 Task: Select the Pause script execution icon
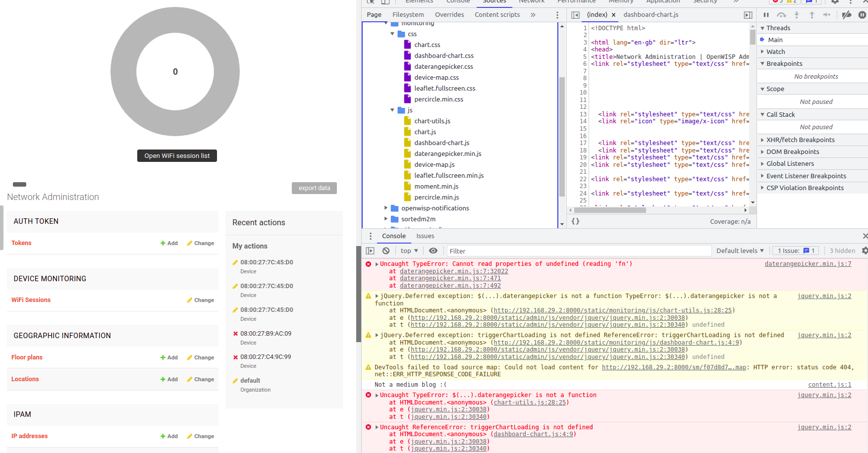766,15
